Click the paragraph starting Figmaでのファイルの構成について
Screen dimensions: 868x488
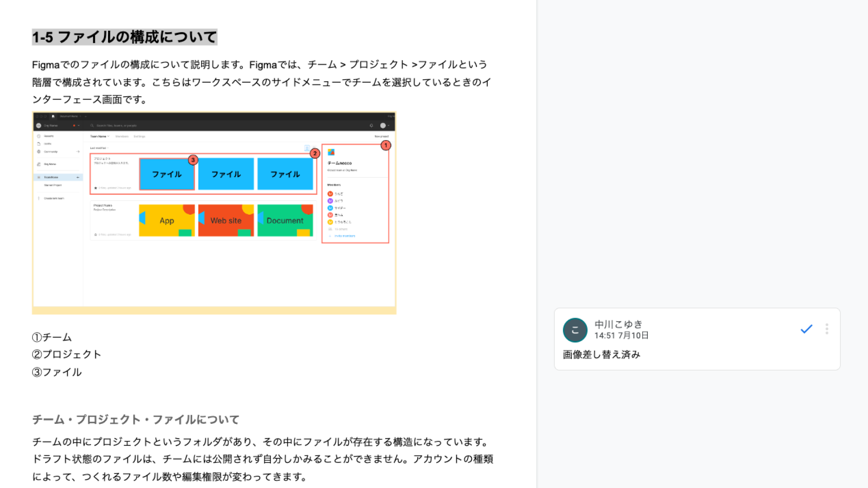(x=262, y=82)
